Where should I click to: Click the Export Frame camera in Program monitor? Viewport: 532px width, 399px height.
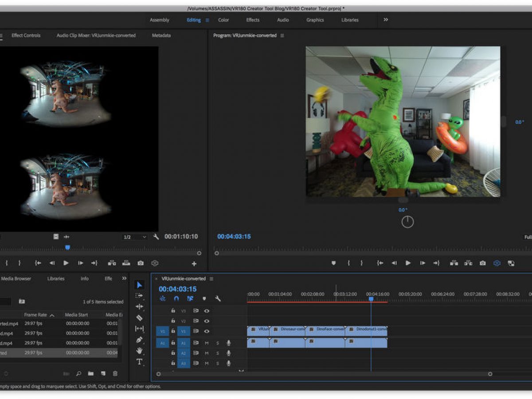[x=482, y=263]
